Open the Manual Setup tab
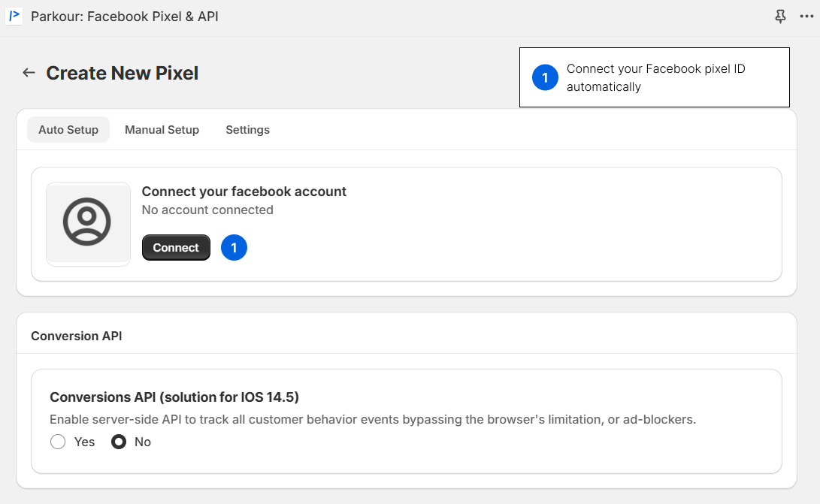The height and width of the screenshot is (504, 820). point(162,130)
